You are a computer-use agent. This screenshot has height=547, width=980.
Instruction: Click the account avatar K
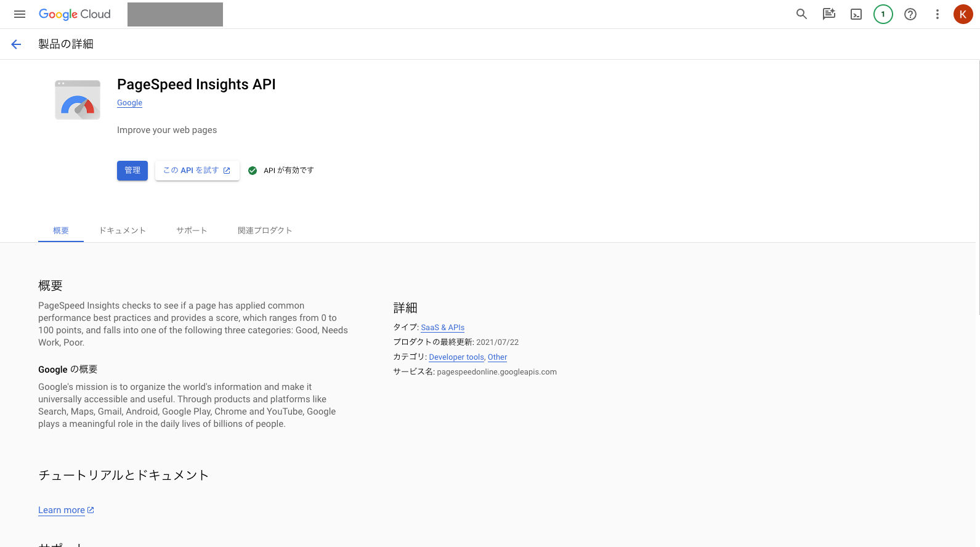963,14
